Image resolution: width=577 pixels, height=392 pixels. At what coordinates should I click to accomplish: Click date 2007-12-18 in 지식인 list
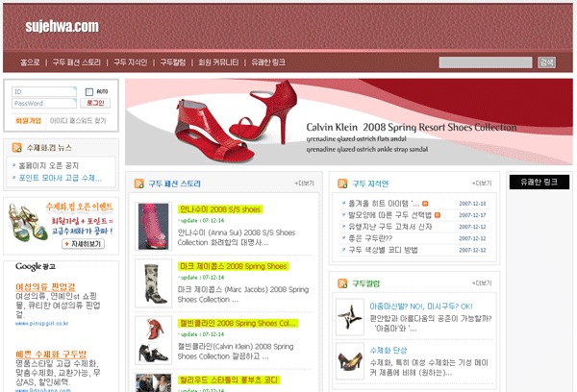coord(472,204)
